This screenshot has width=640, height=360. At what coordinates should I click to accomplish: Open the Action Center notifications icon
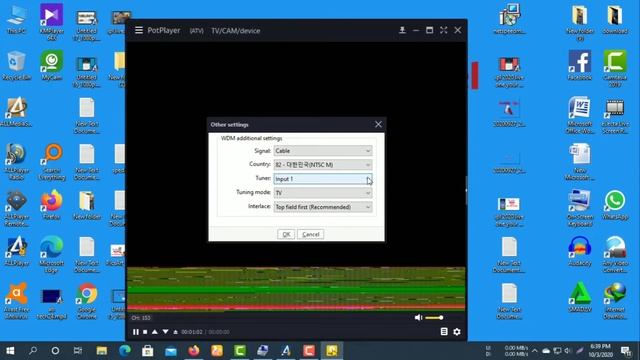pyautogui.click(x=626, y=351)
